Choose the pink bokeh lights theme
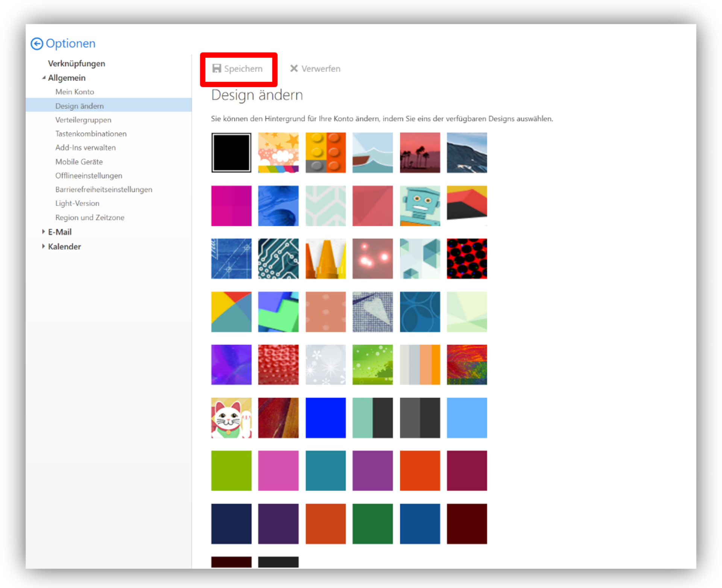This screenshot has height=588, width=722. [373, 259]
